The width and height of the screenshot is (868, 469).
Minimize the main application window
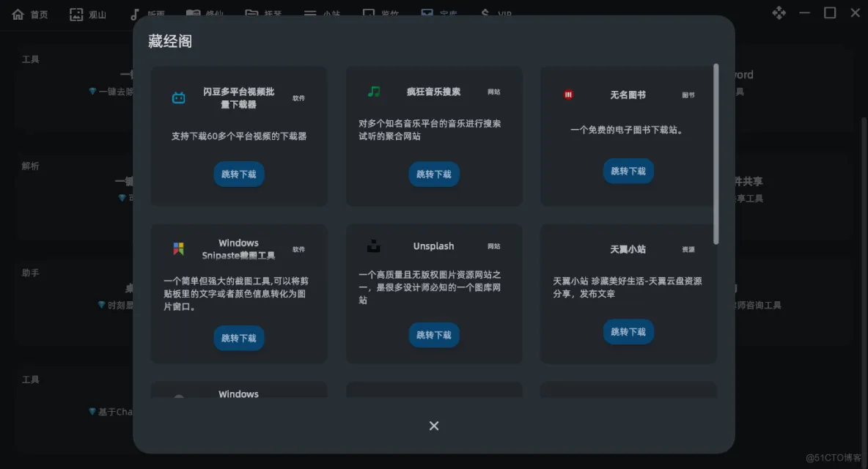(x=804, y=12)
